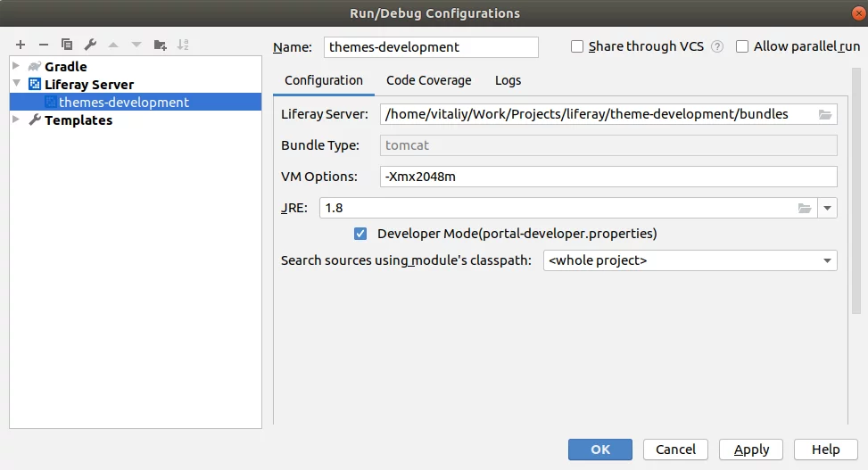Move configuration down with arrow icon

click(x=136, y=45)
